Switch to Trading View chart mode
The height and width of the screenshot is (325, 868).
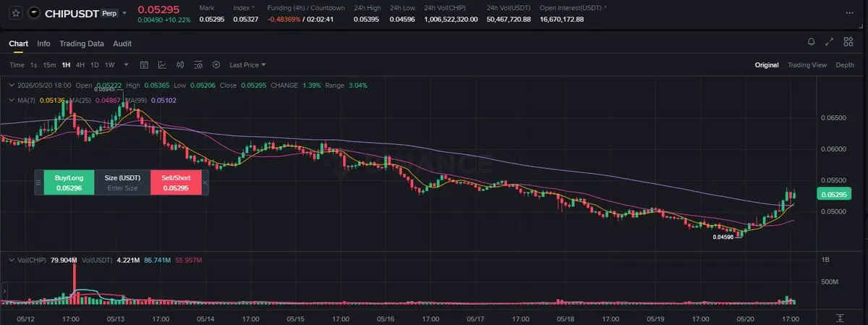click(x=807, y=64)
